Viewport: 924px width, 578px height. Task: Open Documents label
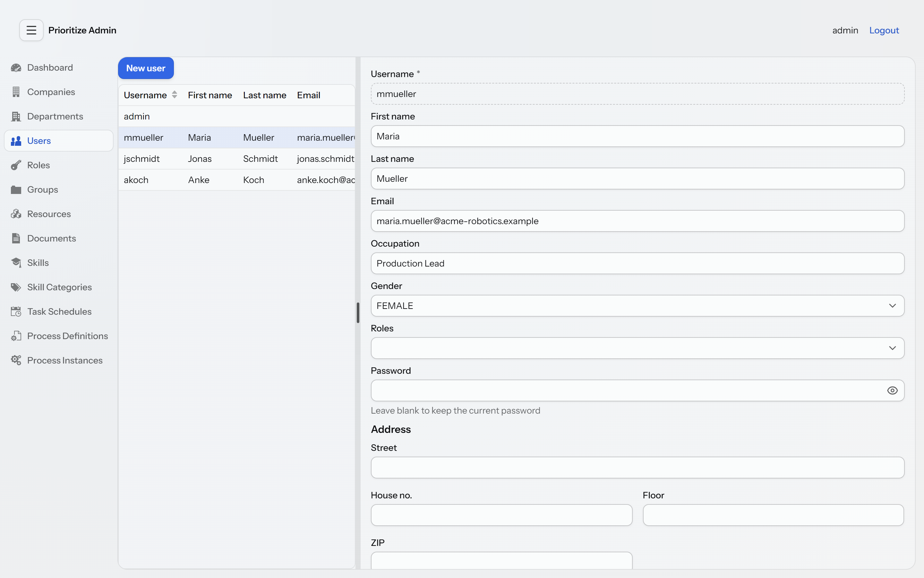click(52, 239)
